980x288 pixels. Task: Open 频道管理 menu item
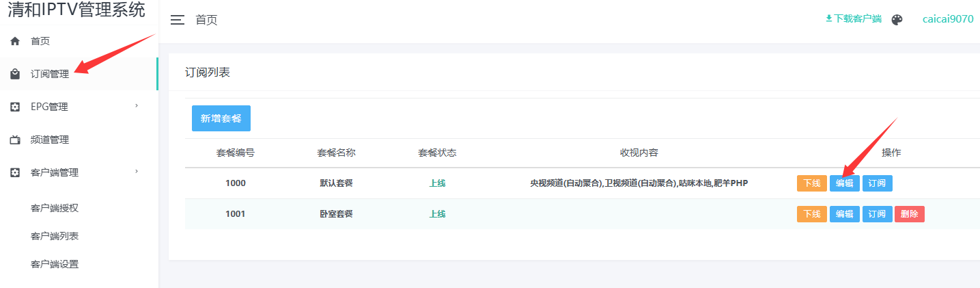click(50, 140)
